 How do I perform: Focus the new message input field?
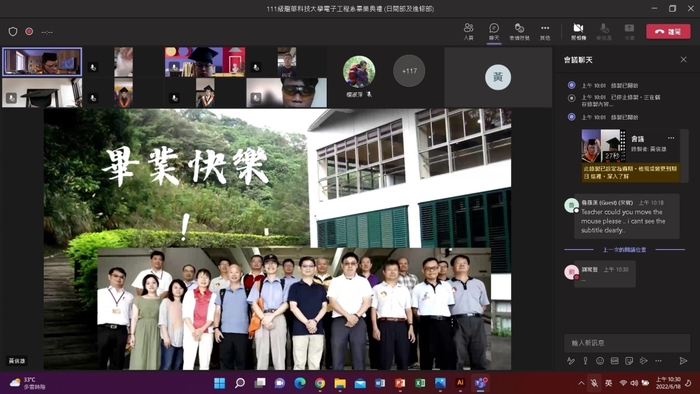click(x=627, y=343)
